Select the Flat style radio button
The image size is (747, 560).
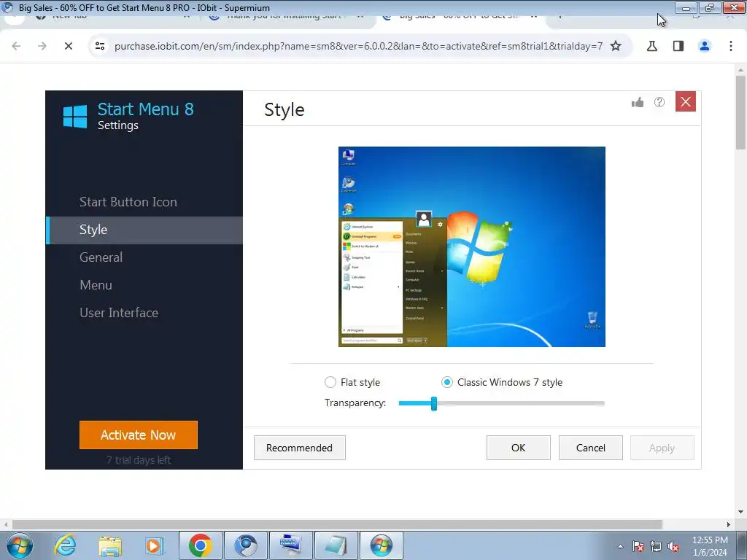[330, 382]
